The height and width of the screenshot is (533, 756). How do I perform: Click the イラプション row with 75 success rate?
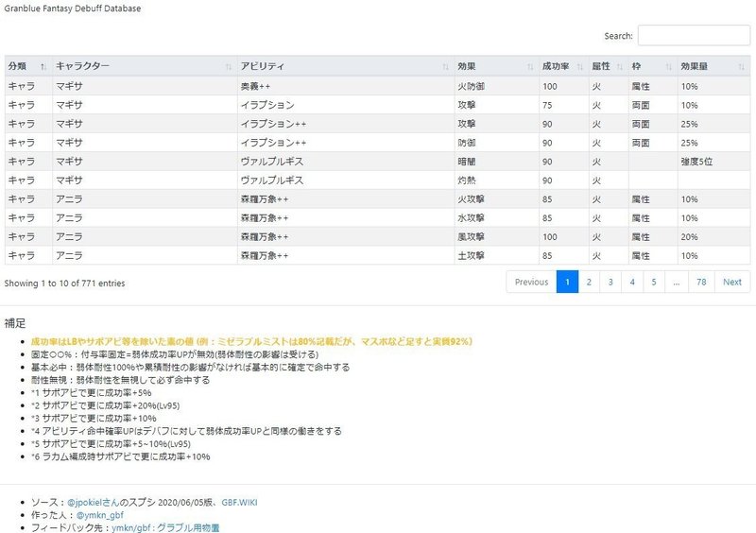(x=377, y=105)
